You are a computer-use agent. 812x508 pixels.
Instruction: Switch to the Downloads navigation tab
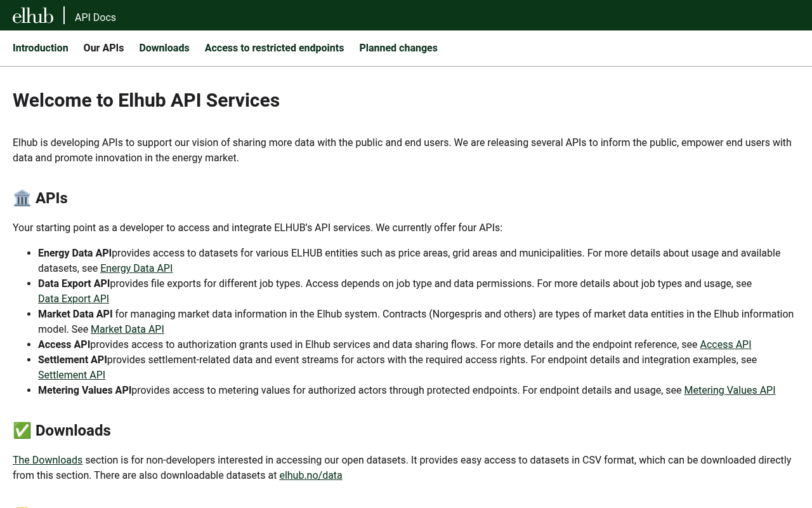(164, 48)
